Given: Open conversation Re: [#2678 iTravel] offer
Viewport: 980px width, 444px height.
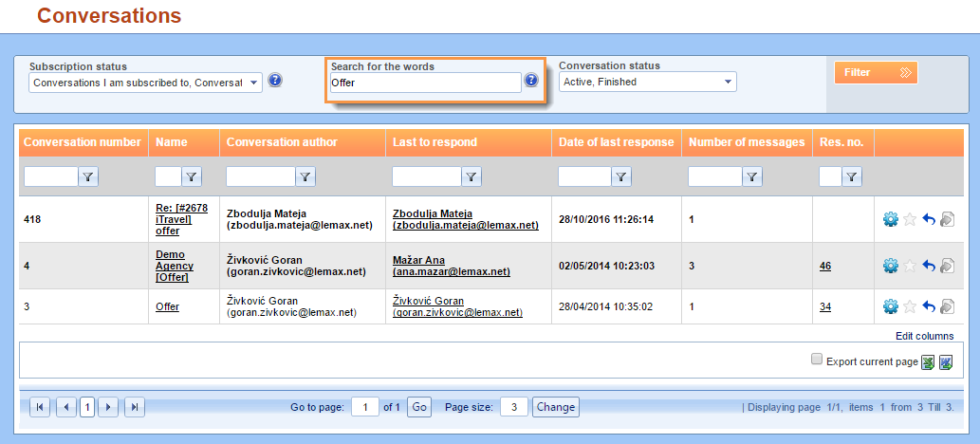Looking at the screenshot, I should coord(181,219).
